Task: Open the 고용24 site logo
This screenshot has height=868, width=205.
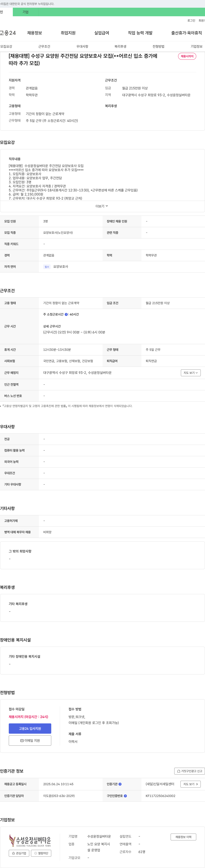Action: pos(8,33)
